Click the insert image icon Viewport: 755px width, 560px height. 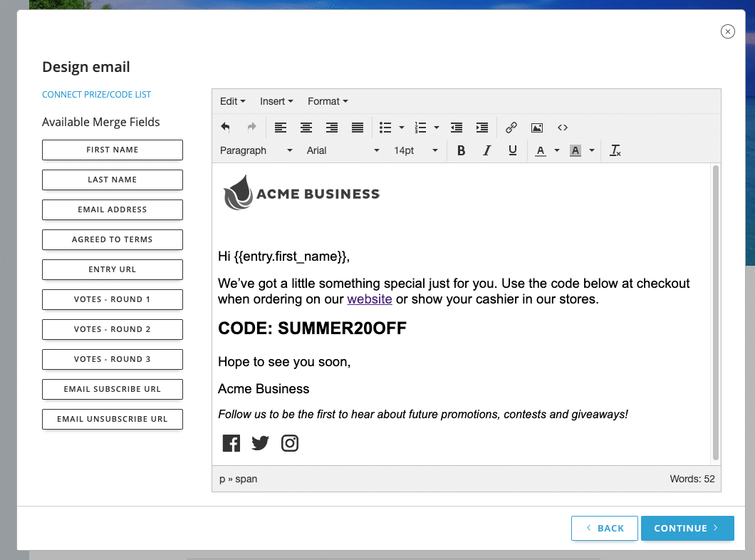pos(537,128)
